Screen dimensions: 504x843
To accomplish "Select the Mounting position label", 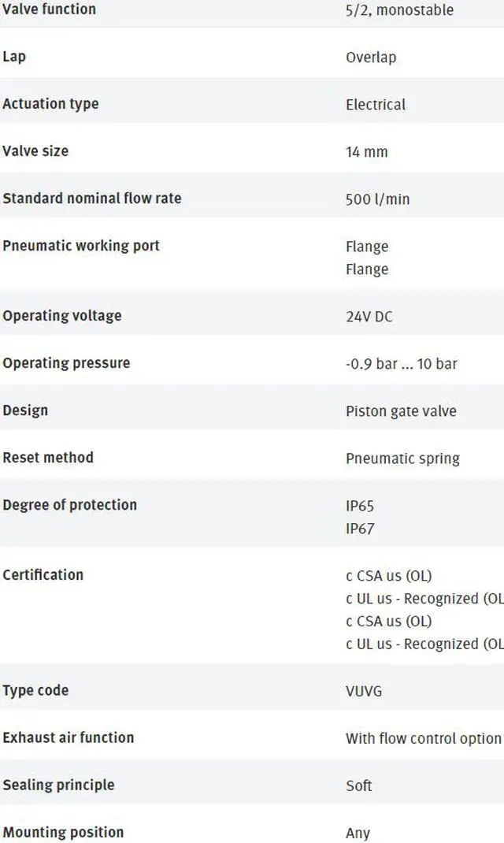I will (x=63, y=832).
